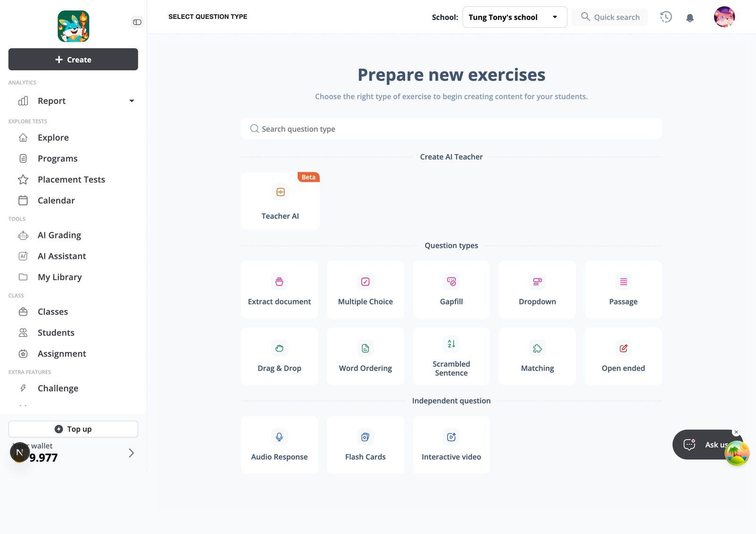This screenshot has height=534, width=756.
Task: Choose the Scrambled Sentence question type
Action: click(451, 356)
